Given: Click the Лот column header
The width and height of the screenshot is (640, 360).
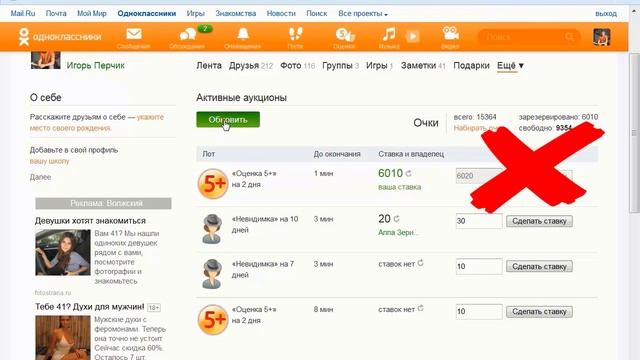Looking at the screenshot, I should 209,154.
